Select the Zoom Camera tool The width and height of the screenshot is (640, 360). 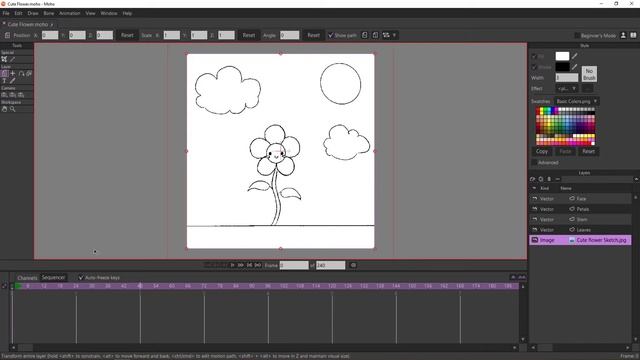13,95
